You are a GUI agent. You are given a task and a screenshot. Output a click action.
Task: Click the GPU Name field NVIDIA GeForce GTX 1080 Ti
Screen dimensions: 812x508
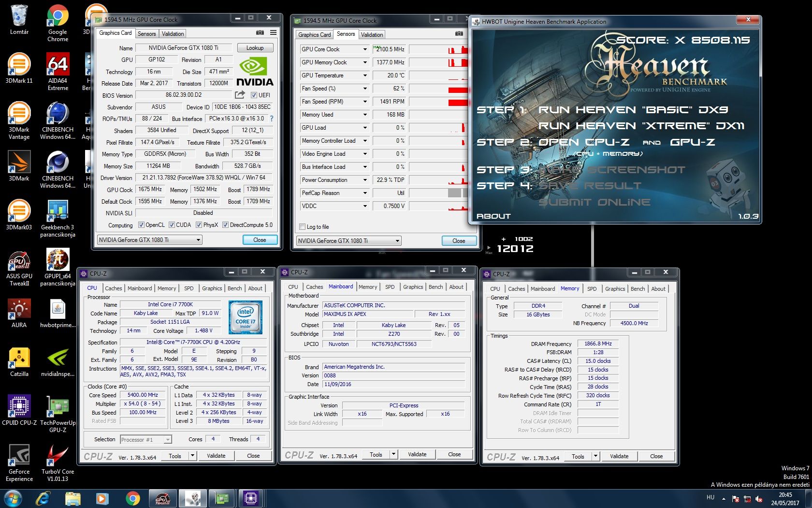click(183, 48)
